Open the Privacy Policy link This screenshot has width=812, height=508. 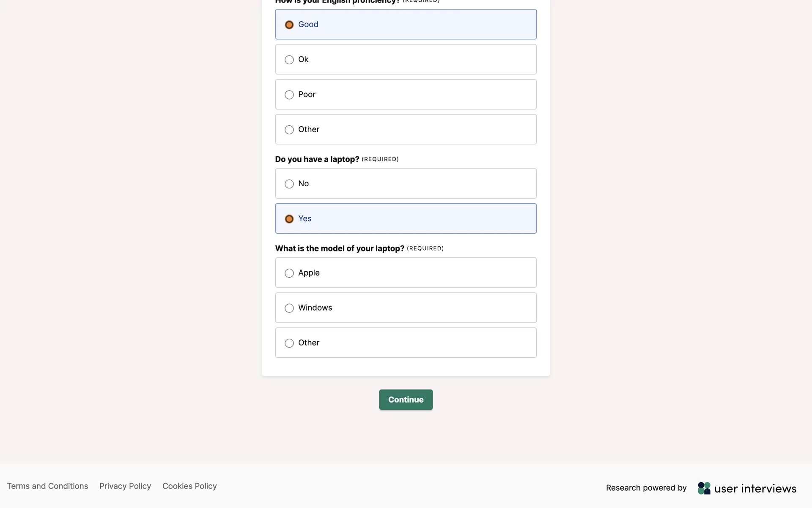125,486
